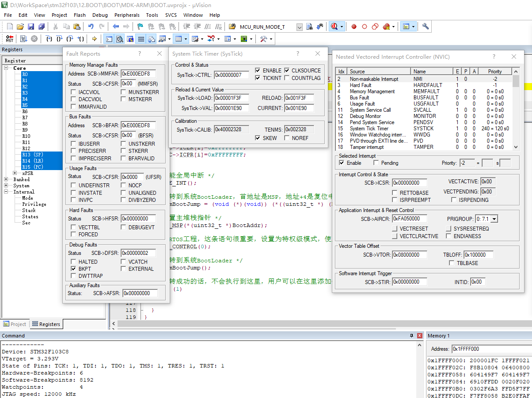Image resolution: width=532 pixels, height=398 pixels.
Task: Click the Save file icon
Action: [31, 27]
